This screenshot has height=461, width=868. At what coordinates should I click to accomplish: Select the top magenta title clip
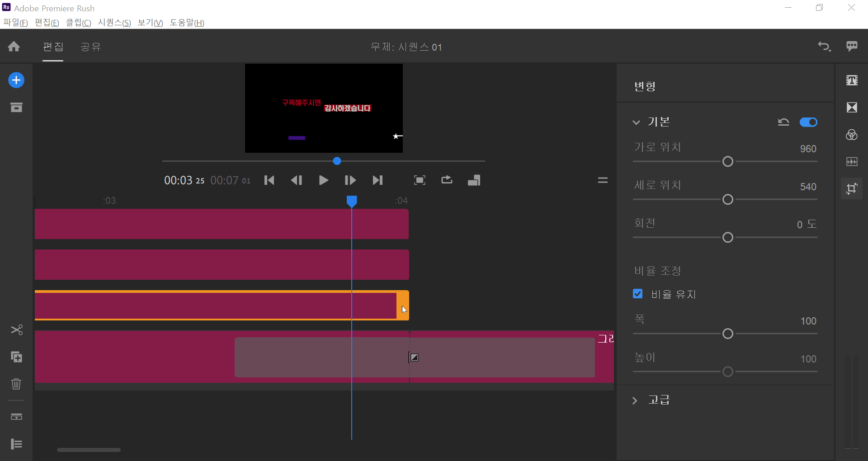pos(222,224)
